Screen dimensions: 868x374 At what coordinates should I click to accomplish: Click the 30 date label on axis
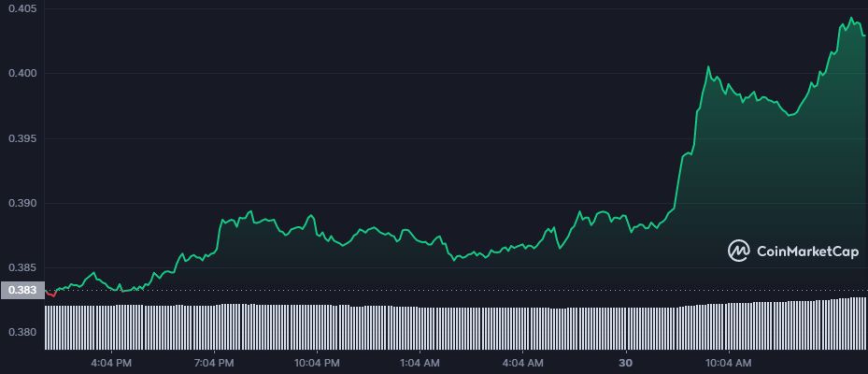click(626, 364)
